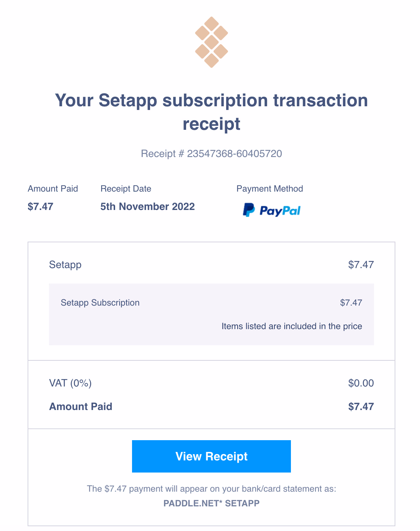Click the Payment Method label
Screen dimensions: 420x531
tap(270, 189)
